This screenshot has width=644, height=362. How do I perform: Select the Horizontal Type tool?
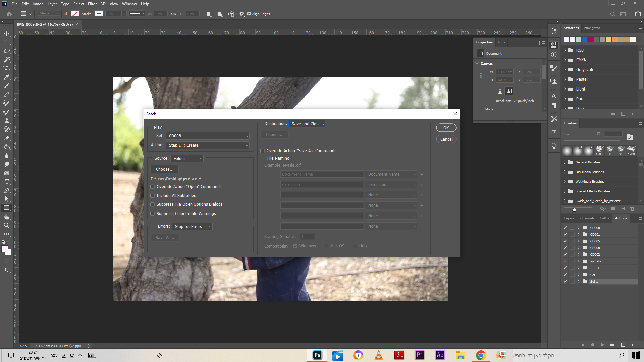[x=6, y=182]
